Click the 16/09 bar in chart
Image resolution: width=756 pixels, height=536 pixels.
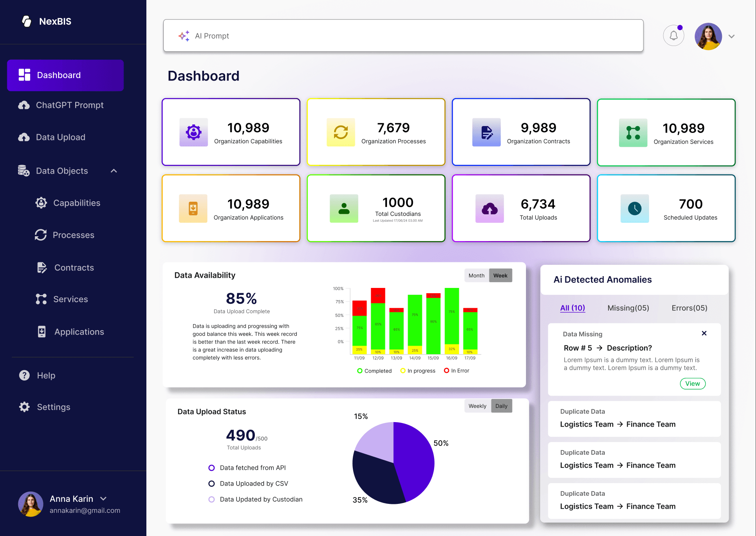point(452,321)
